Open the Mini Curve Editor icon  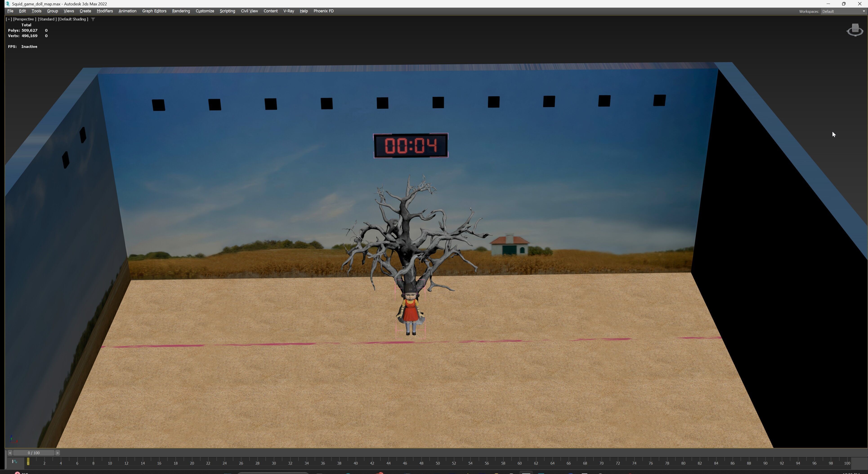(x=14, y=462)
